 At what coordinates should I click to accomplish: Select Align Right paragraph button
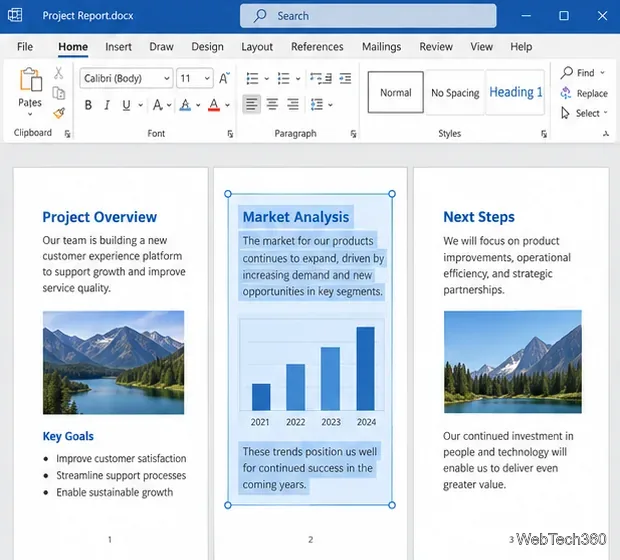tap(293, 104)
